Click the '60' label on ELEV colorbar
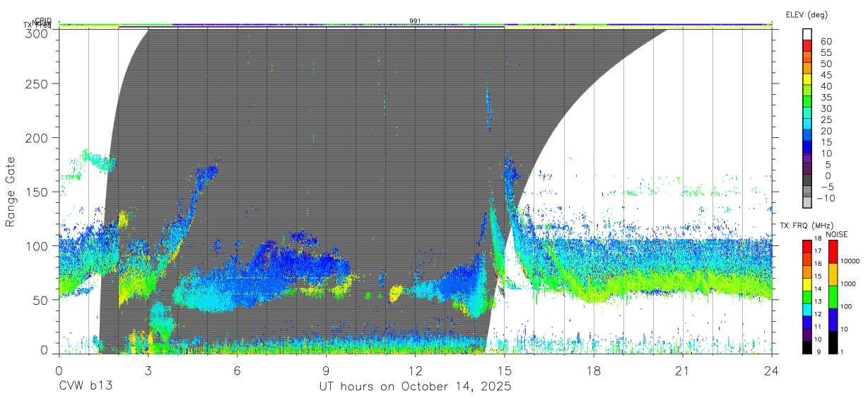 826,42
